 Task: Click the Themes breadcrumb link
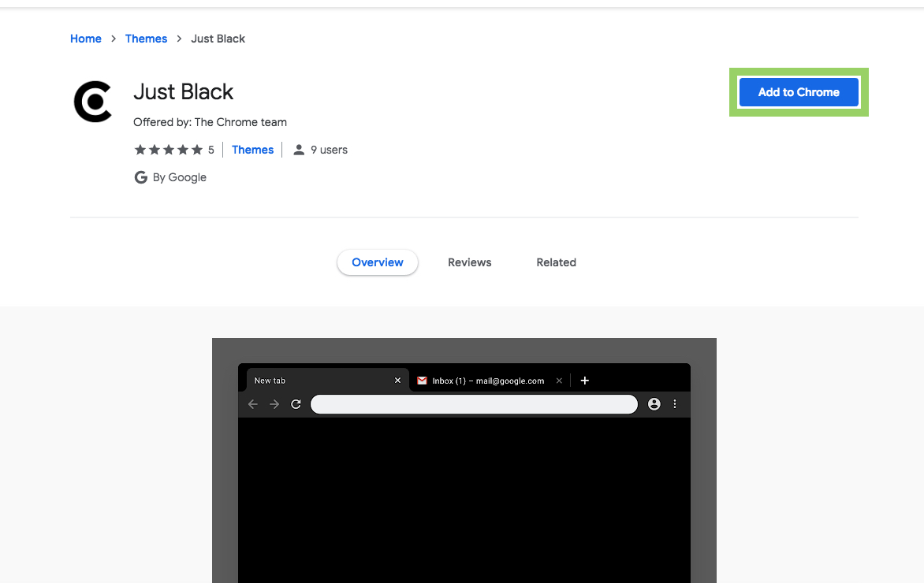click(x=146, y=38)
